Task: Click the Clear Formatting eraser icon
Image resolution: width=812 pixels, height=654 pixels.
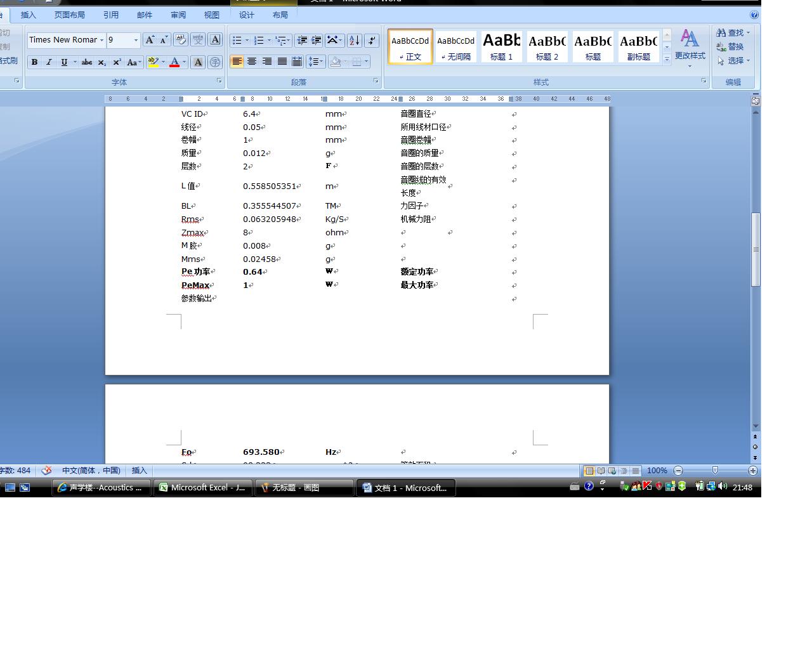Action: pyautogui.click(x=180, y=40)
